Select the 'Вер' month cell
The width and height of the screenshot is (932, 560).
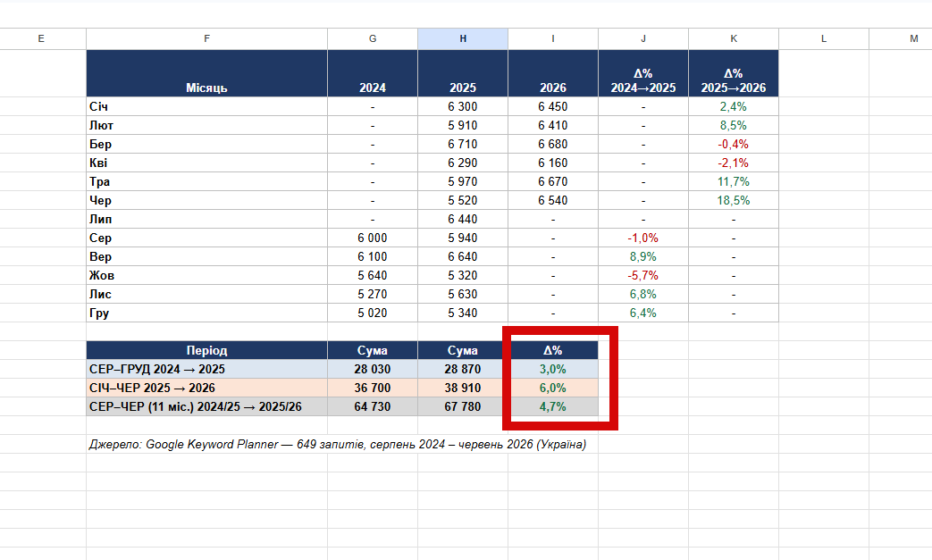tap(206, 256)
